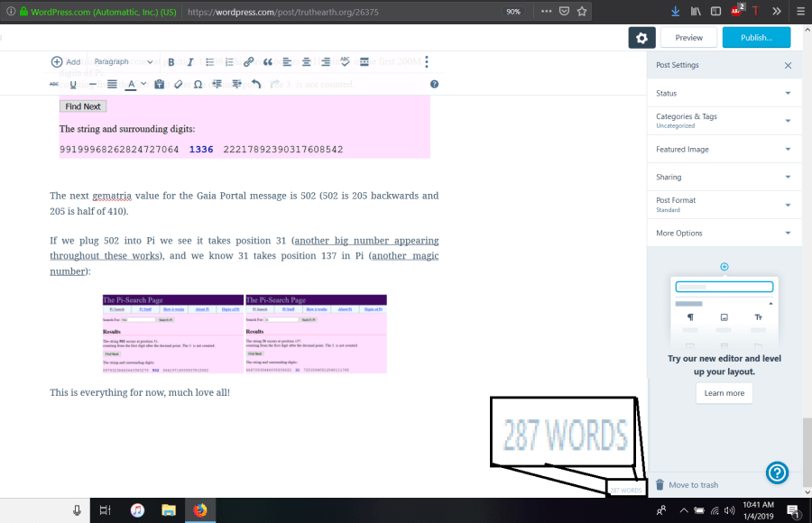Insert special character (omega icon)
Image resolution: width=812 pixels, height=523 pixels.
tap(198, 84)
